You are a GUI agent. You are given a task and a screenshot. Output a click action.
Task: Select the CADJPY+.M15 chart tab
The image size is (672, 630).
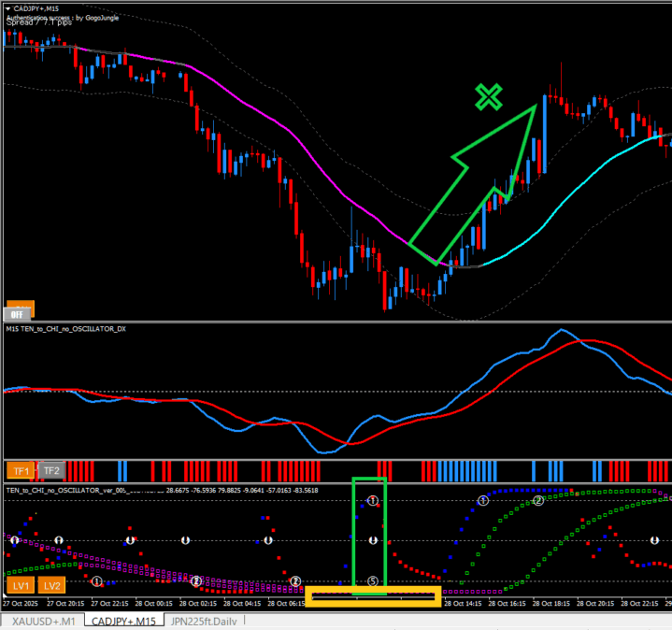pos(123,620)
